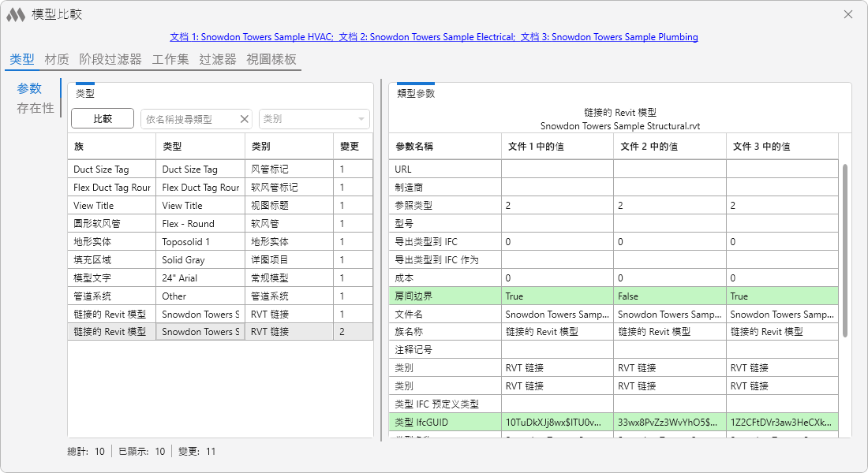
Task: Close the 模型比較 window
Action: [x=848, y=14]
